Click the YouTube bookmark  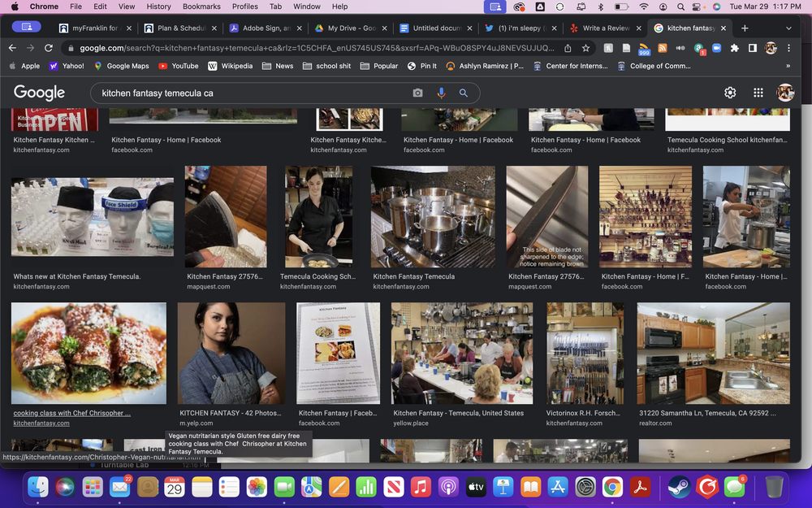[179, 66]
